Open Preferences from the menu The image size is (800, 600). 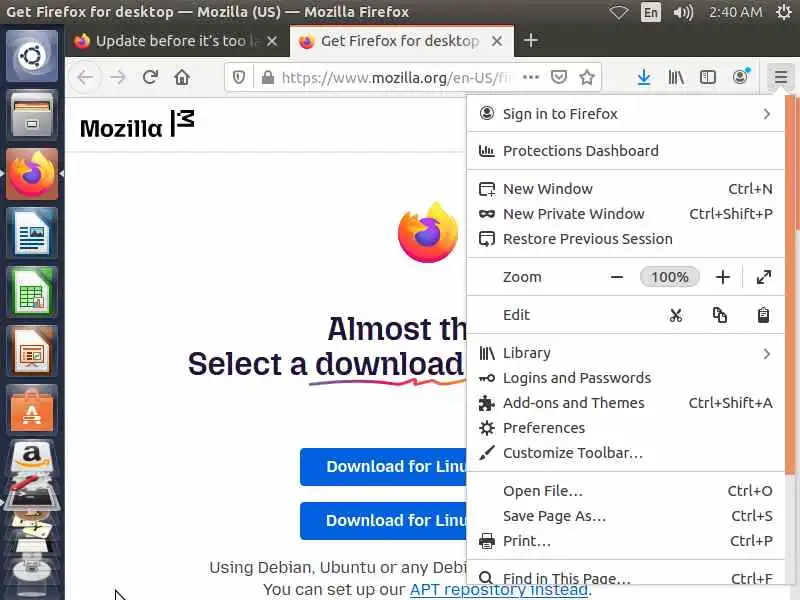(626, 428)
